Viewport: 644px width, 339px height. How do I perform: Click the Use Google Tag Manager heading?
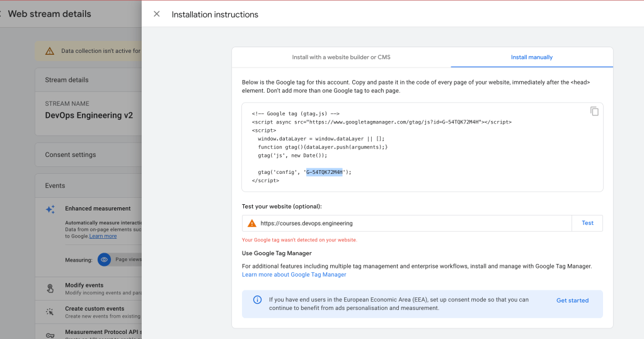[277, 253]
